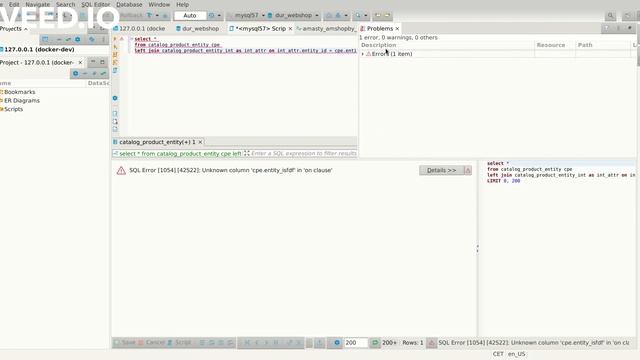The height and width of the screenshot is (360, 640).
Task: Click the execute script icon in editor gutter
Action: click(115, 54)
